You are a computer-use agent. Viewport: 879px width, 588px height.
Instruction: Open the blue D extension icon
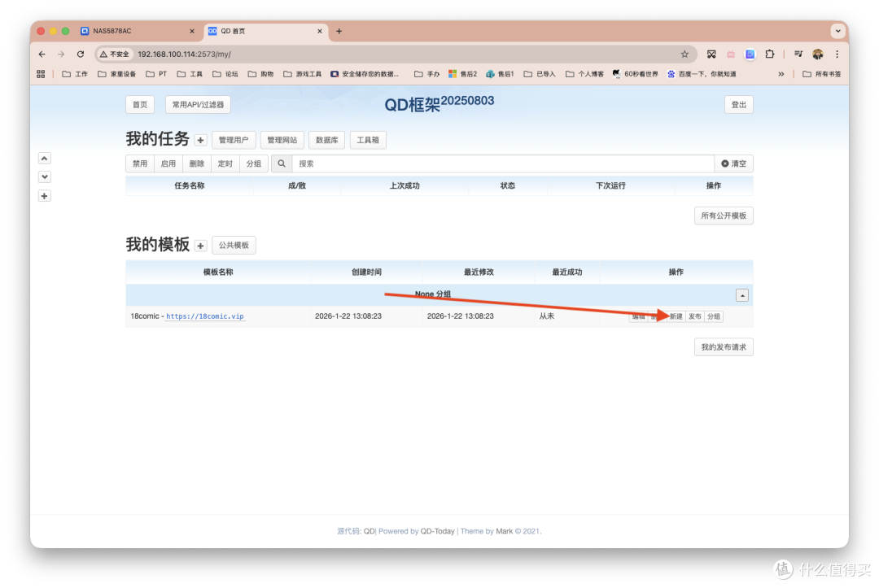pyautogui.click(x=750, y=54)
